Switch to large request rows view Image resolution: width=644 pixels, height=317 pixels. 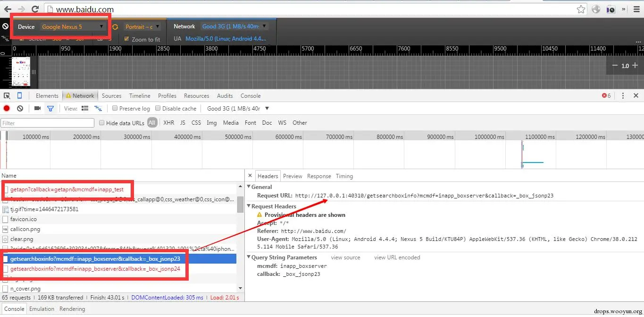click(85, 108)
